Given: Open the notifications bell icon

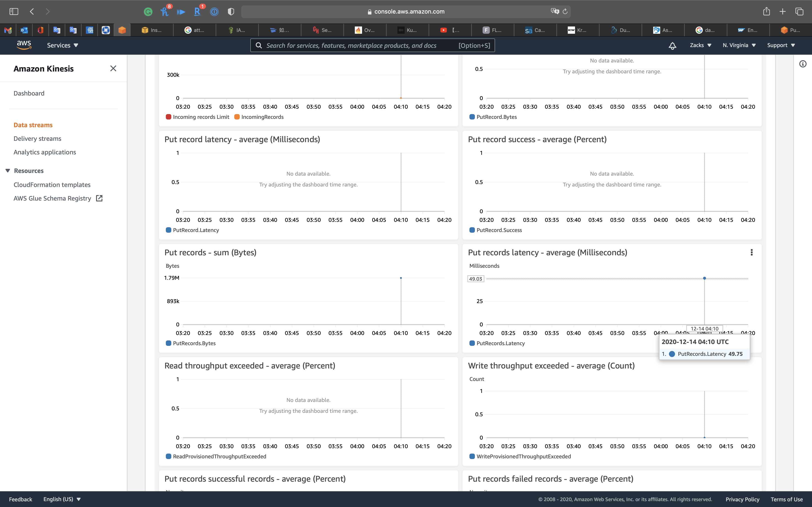Looking at the screenshot, I should [672, 45].
